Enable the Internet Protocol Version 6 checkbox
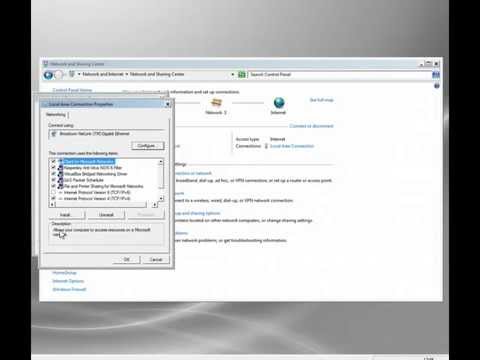 click(53, 192)
